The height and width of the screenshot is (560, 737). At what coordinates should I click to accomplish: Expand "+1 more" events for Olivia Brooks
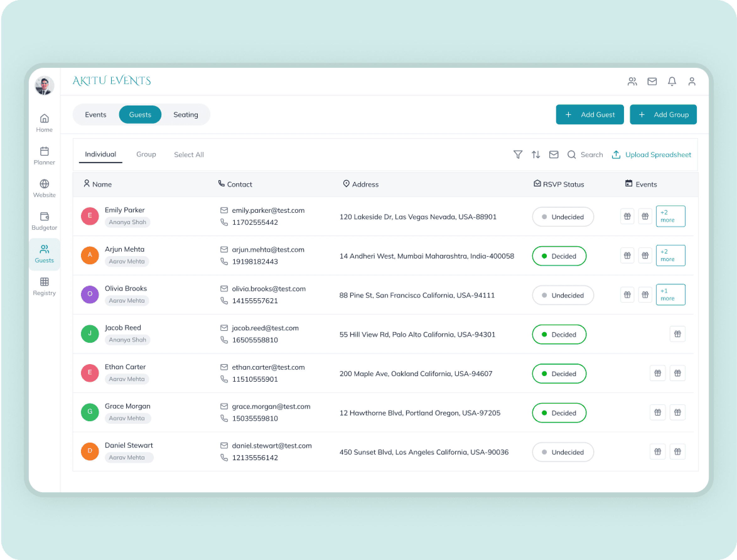tap(670, 295)
